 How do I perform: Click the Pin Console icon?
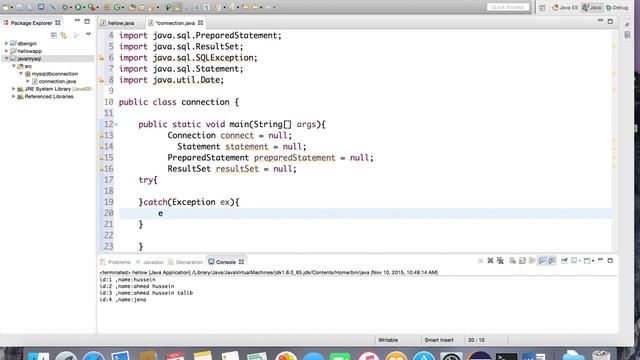[x=564, y=260]
